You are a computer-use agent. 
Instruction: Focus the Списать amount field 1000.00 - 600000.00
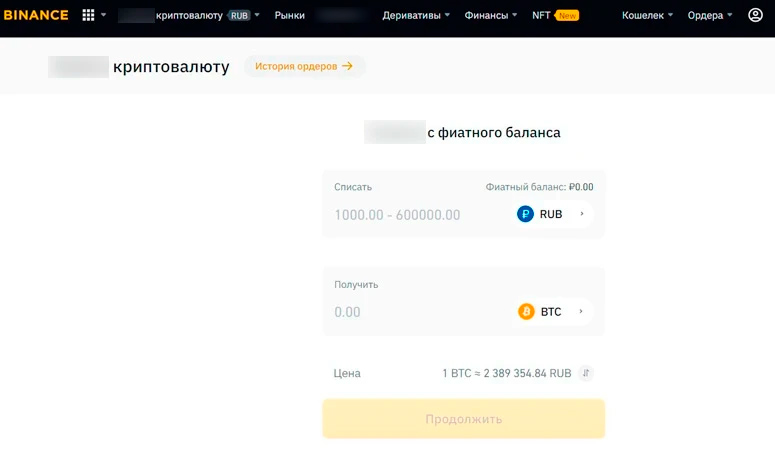pyautogui.click(x=397, y=214)
